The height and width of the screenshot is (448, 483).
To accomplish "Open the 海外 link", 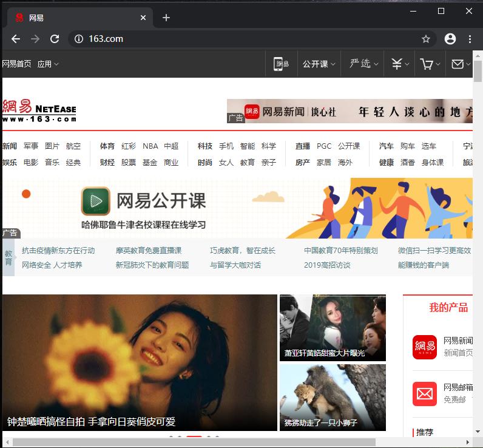I will pos(345,162).
